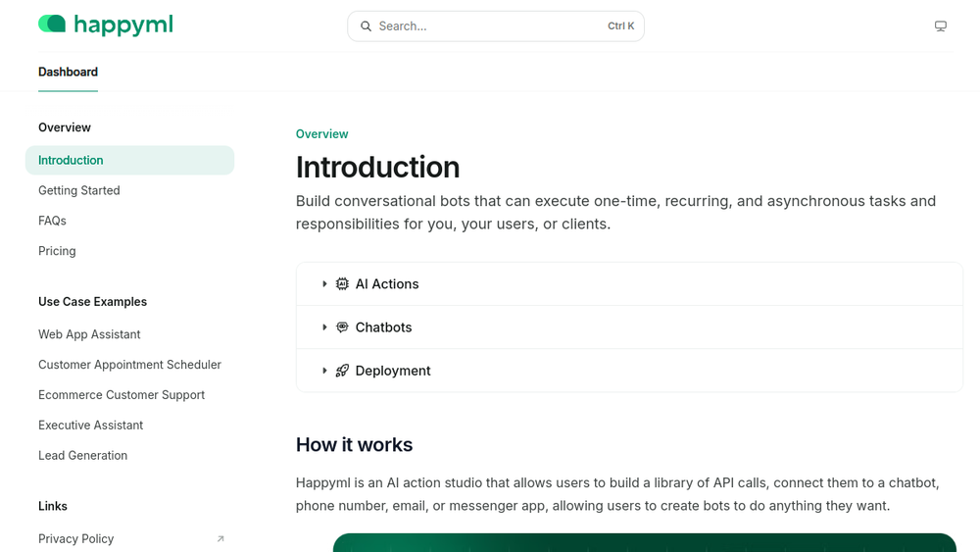Image resolution: width=980 pixels, height=552 pixels.
Task: Open the FAQs page
Action: pyautogui.click(x=52, y=221)
